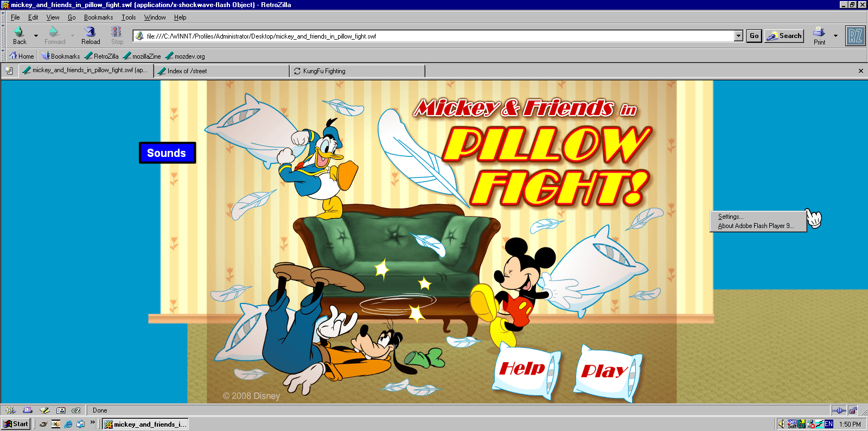Click the Go button next to the address bar
868x431 pixels.
point(754,36)
